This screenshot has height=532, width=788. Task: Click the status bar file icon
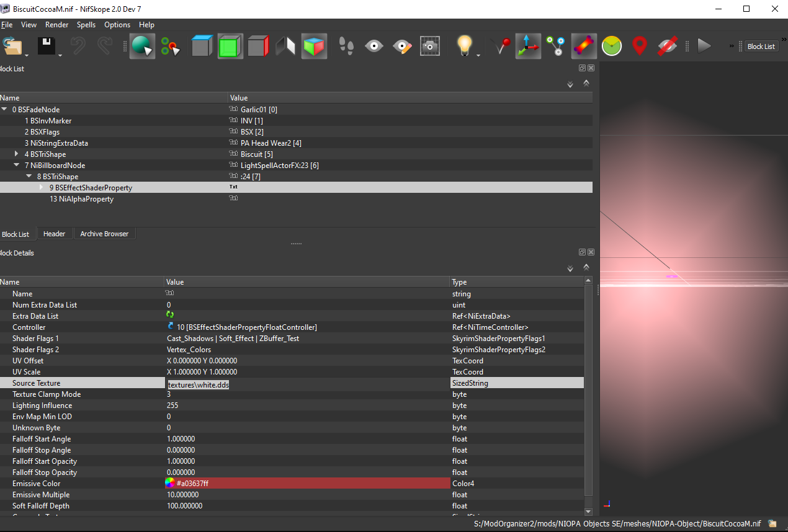tap(772, 524)
